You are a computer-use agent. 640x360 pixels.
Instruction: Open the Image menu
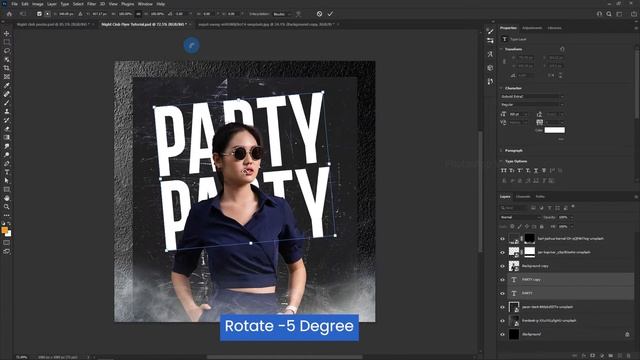pyautogui.click(x=38, y=4)
